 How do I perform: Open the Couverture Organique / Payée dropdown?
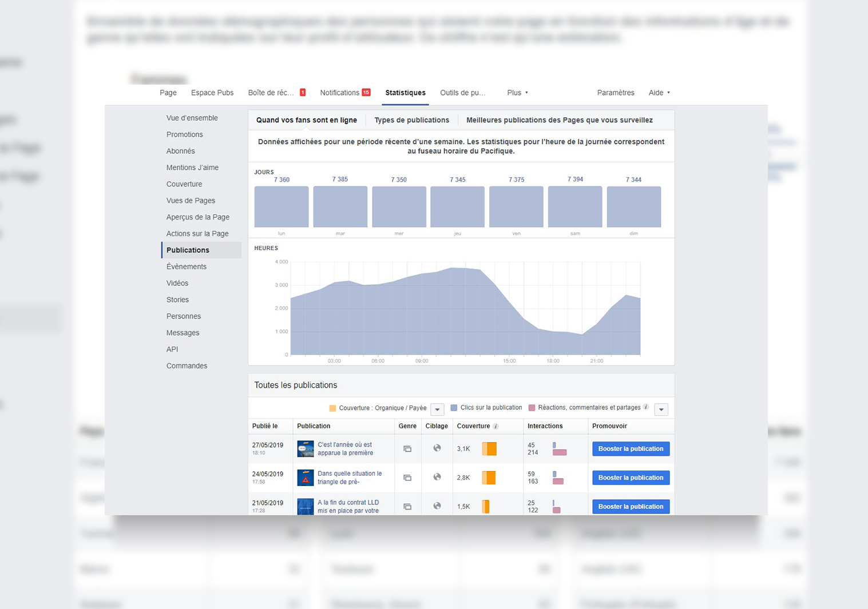(437, 409)
